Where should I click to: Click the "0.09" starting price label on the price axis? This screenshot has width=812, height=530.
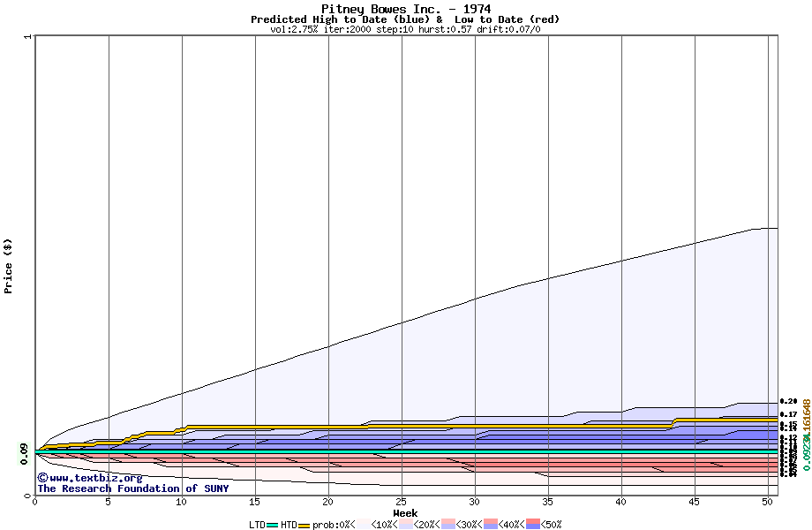[25, 454]
